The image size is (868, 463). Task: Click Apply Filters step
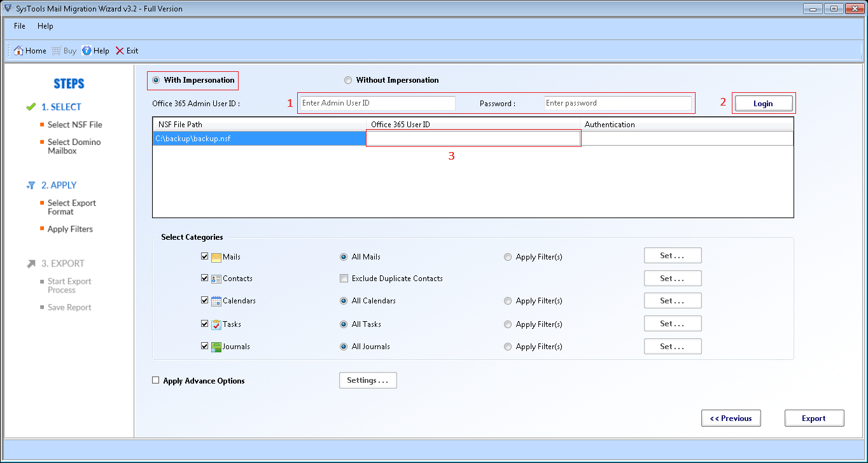point(70,229)
